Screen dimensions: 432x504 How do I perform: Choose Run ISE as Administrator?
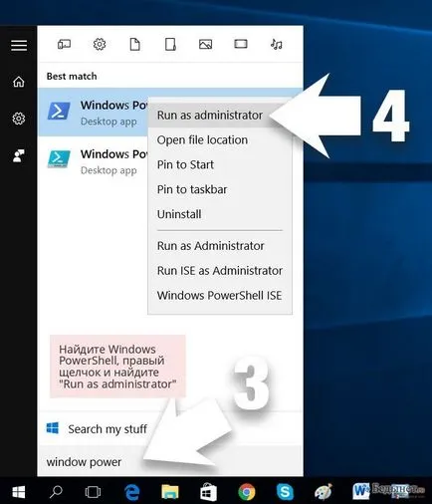220,271
